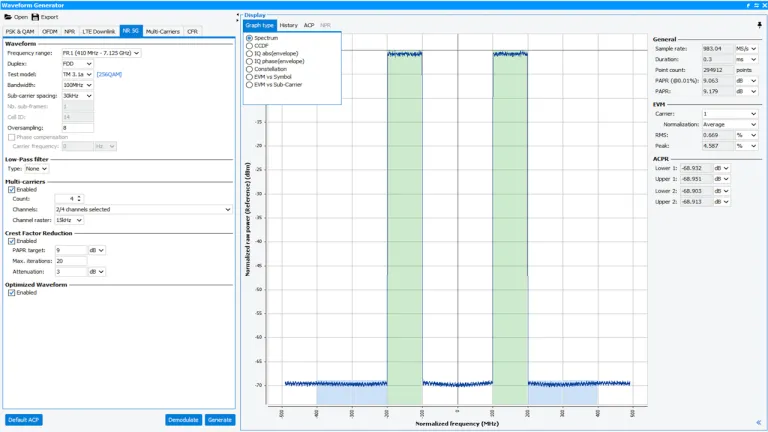Click the Generate button

(219, 420)
